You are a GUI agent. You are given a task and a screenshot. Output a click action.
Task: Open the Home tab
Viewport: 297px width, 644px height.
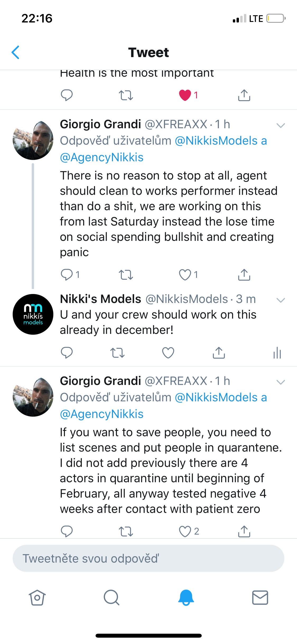(37, 597)
